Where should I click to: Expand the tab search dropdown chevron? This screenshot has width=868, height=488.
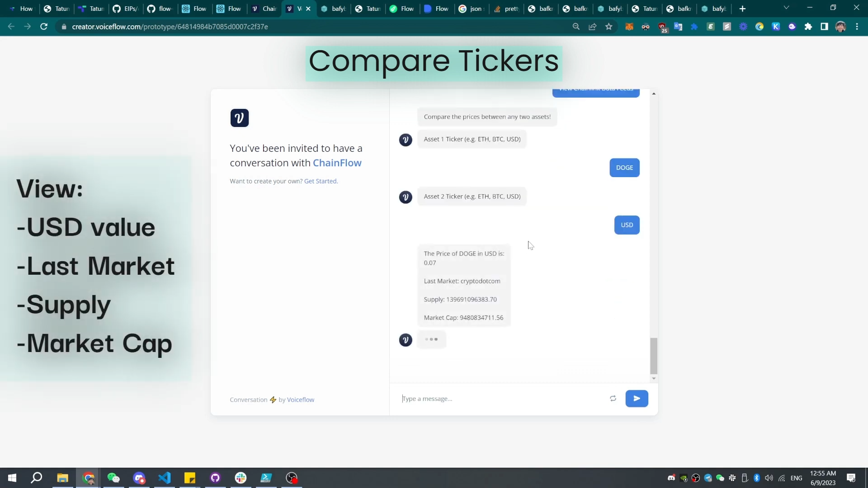point(786,8)
